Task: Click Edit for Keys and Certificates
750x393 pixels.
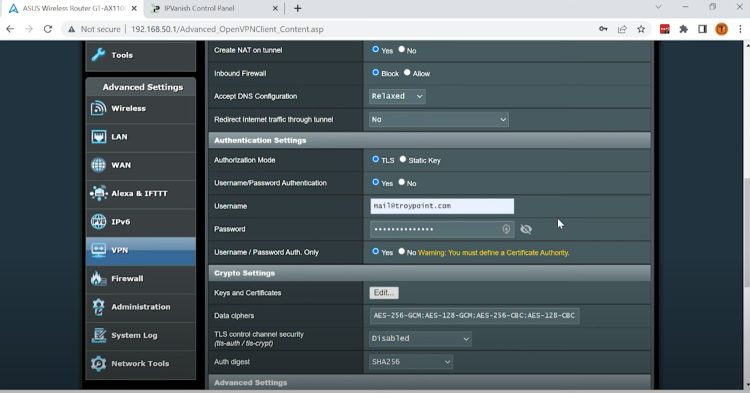Action: click(384, 293)
